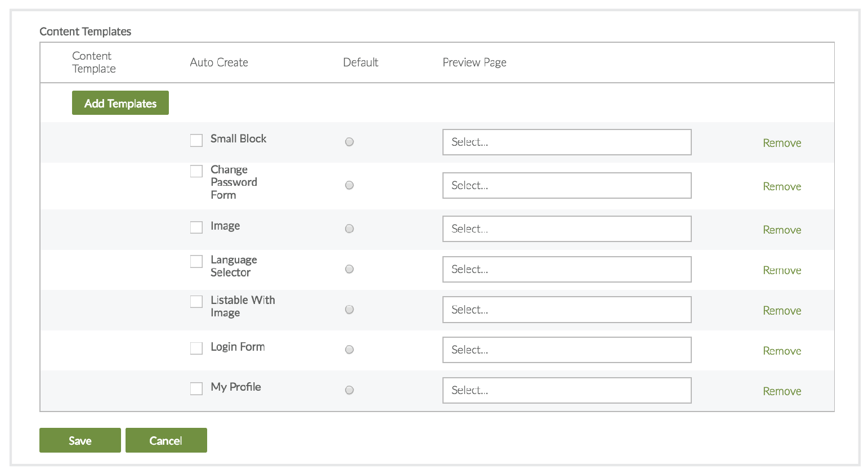Expand Change Password Form preview page select
This screenshot has height=474, width=868.
[x=566, y=186]
